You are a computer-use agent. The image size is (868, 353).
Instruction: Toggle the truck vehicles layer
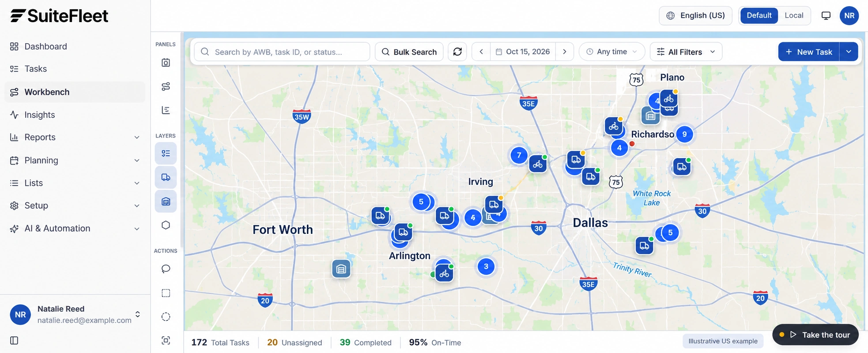(166, 177)
